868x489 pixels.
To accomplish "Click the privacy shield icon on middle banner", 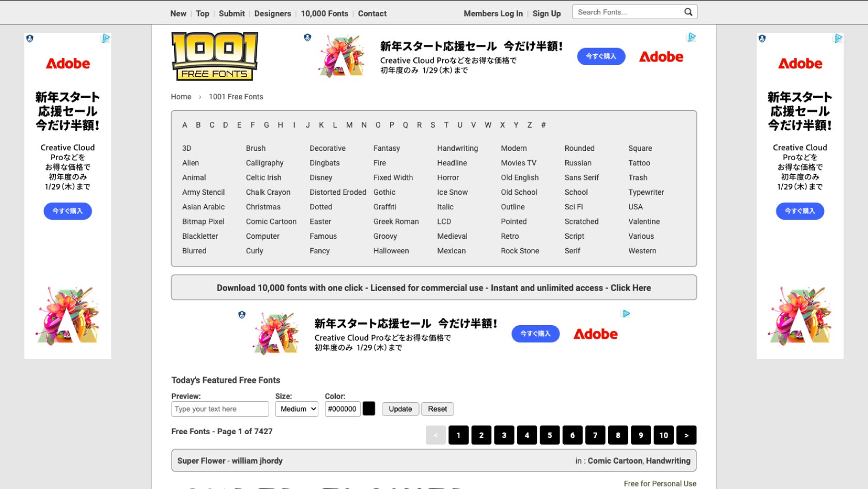I will [242, 315].
